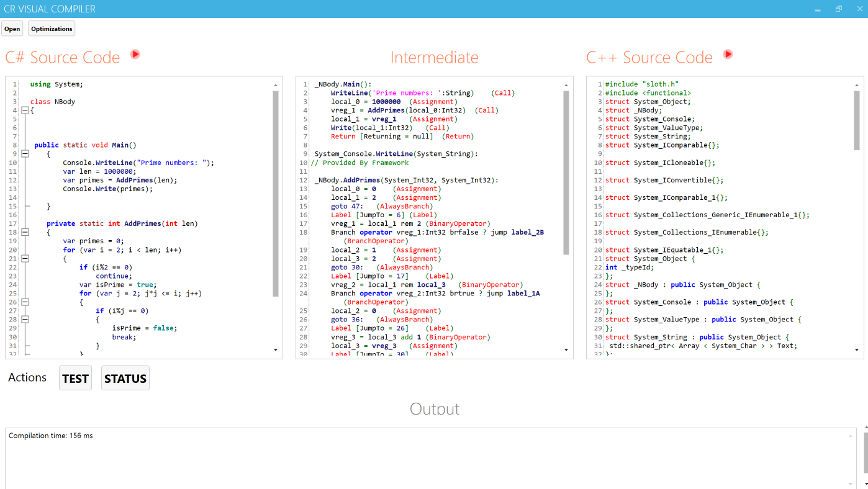This screenshot has height=489, width=868.
Task: Collapse the Main() method body
Action: pos(25,154)
